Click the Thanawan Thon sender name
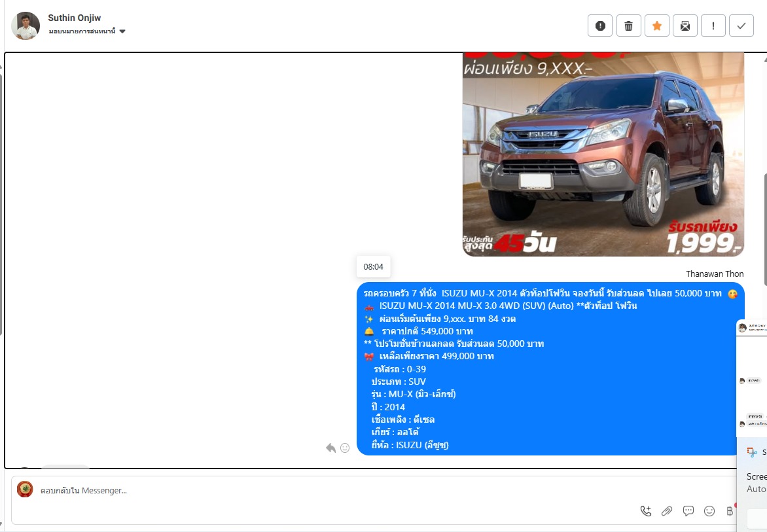 (715, 274)
